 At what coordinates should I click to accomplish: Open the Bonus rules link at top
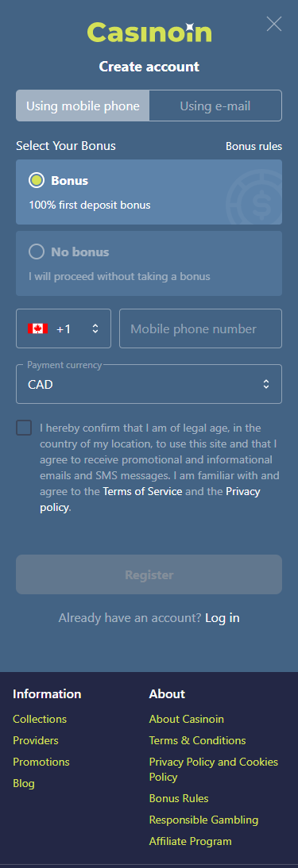coord(253,147)
